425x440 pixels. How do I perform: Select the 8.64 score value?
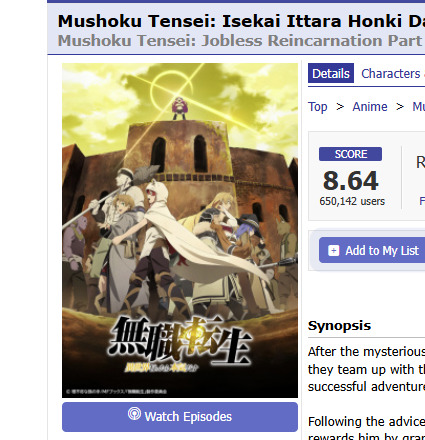tap(351, 181)
